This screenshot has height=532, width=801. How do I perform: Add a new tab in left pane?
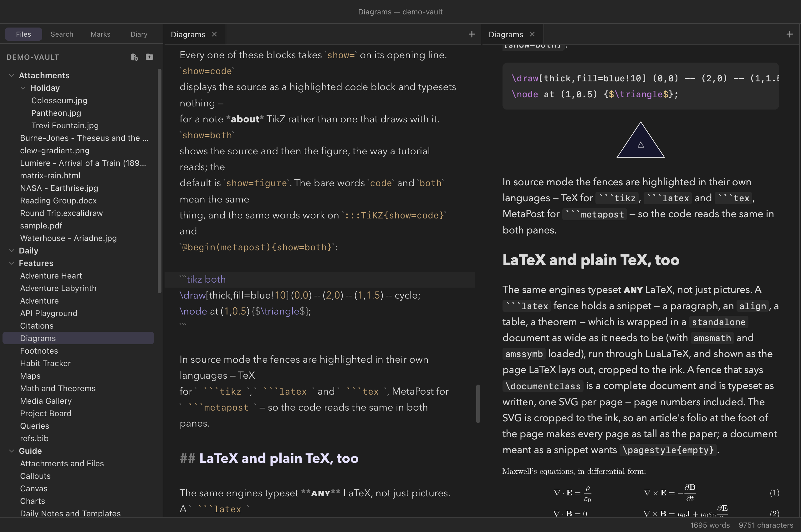pos(472,34)
